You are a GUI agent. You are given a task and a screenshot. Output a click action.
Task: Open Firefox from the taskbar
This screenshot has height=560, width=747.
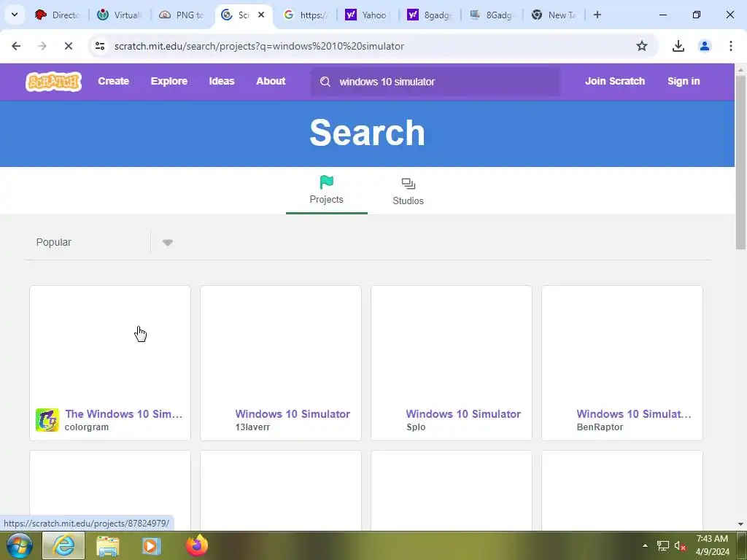tap(197, 545)
